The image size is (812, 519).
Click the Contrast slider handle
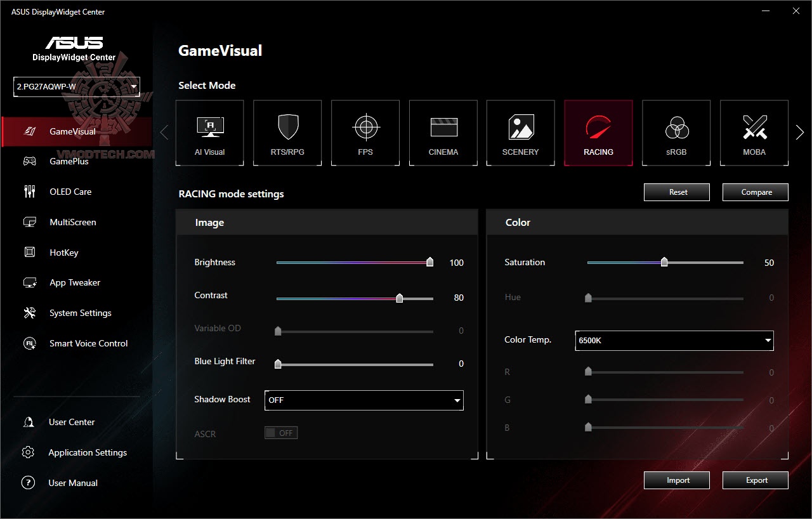(x=399, y=298)
